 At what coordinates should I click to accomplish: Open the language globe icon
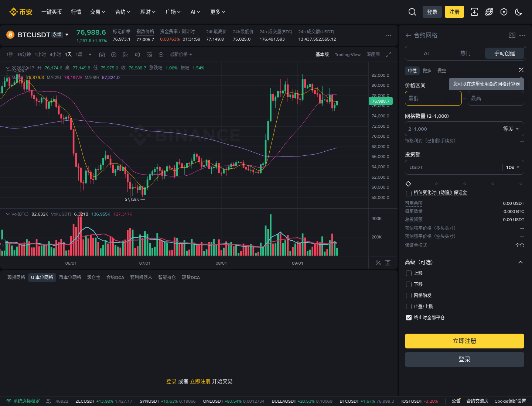[x=489, y=12]
